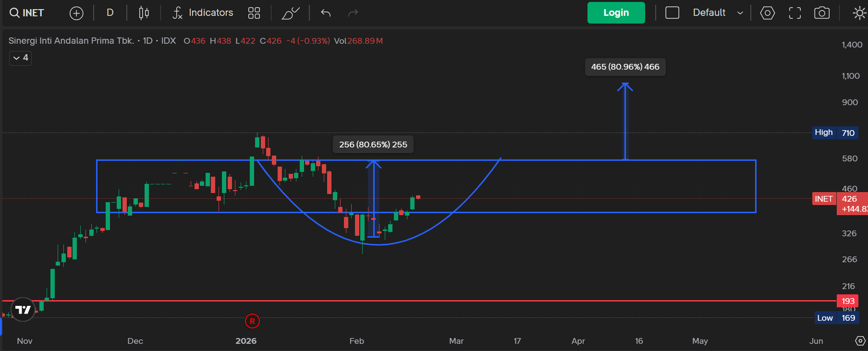
Task: Expand the Default layout dropdown
Action: pos(718,13)
